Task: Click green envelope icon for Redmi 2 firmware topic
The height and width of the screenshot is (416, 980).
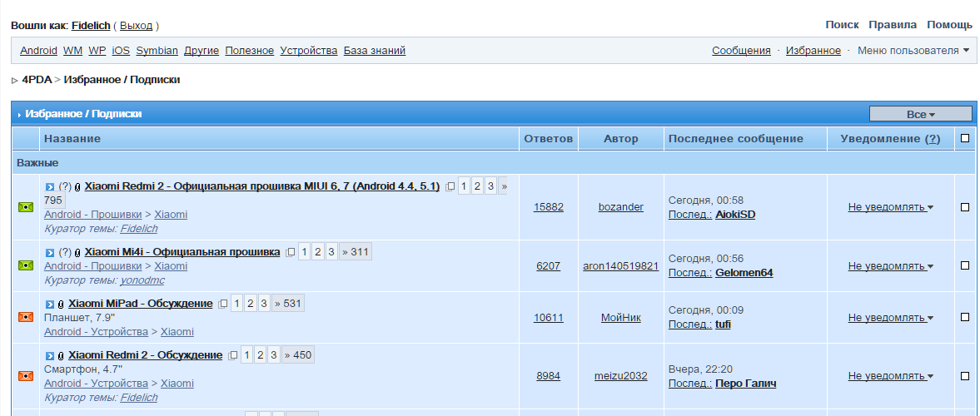Action: (x=26, y=207)
